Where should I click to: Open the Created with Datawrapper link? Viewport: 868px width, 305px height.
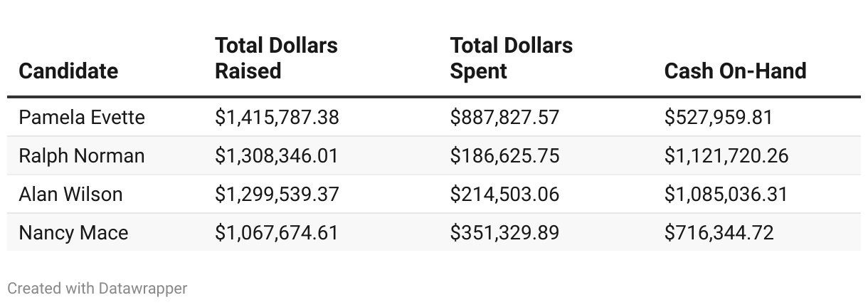97,289
